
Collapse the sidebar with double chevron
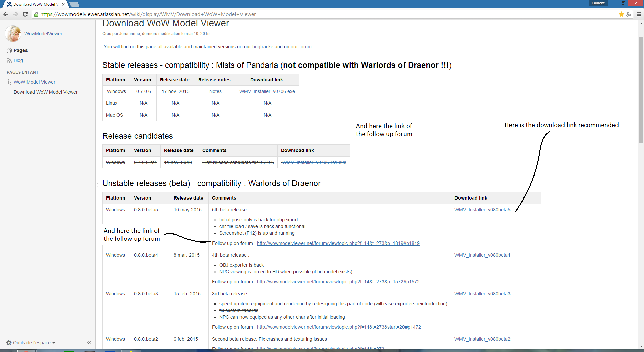tap(89, 343)
